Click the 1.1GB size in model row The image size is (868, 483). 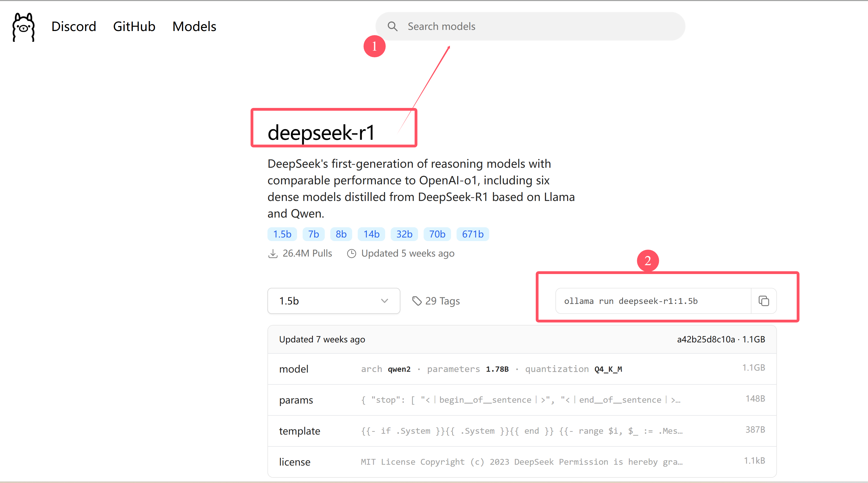754,368
